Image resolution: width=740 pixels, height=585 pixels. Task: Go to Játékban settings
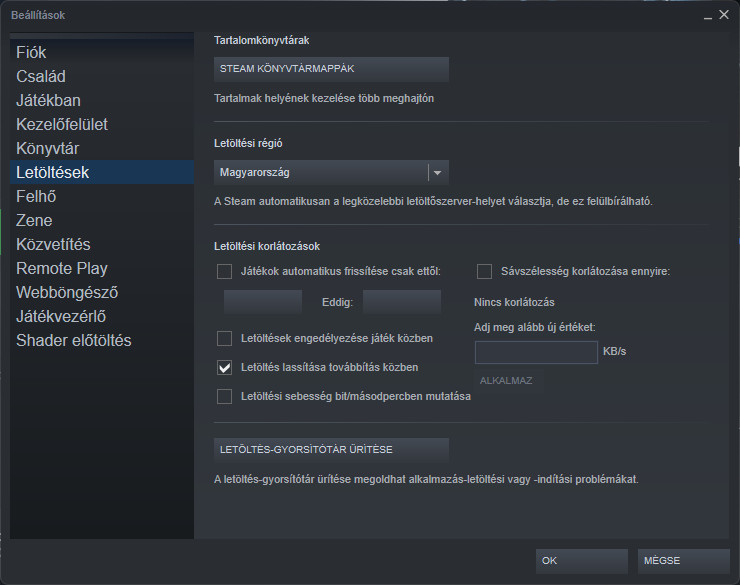[48, 100]
